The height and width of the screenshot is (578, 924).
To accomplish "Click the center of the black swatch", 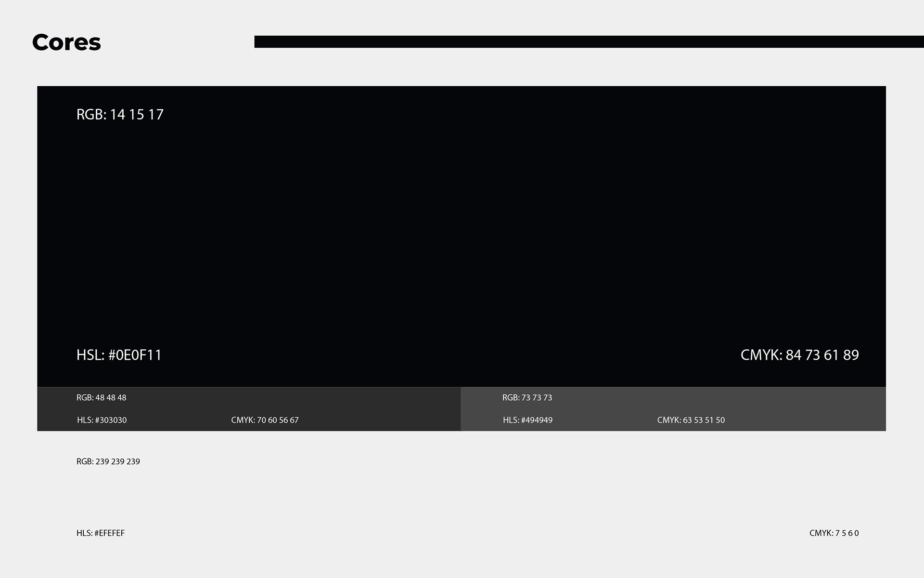I will click(462, 236).
